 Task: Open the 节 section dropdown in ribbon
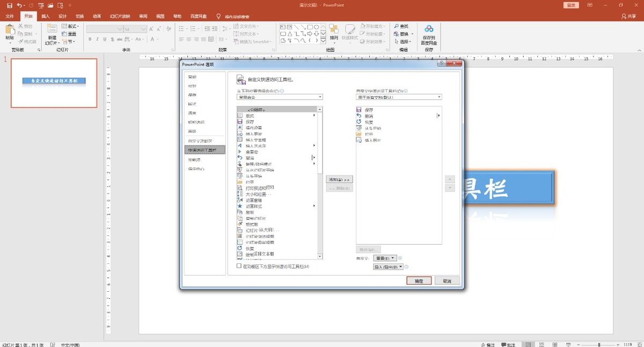click(68, 41)
